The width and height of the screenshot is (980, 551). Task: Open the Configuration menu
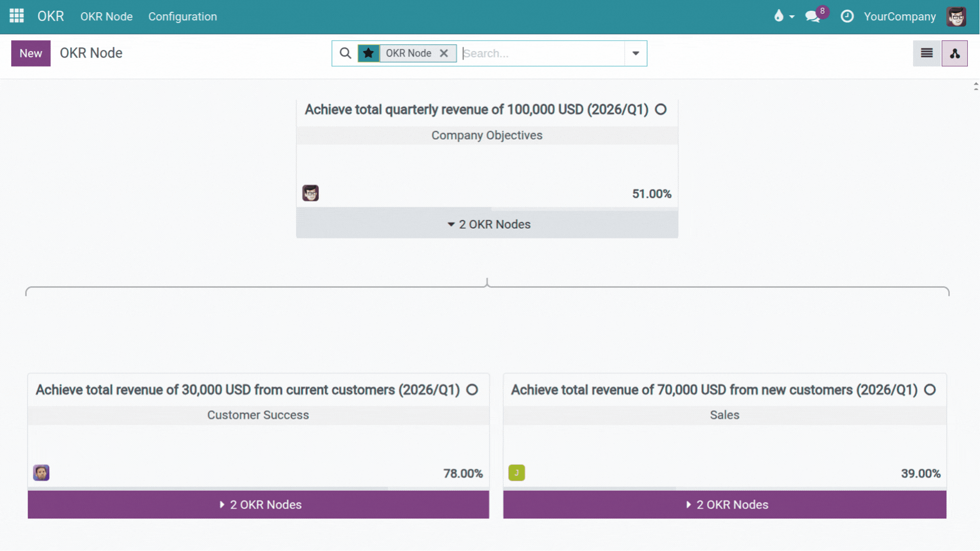(182, 16)
